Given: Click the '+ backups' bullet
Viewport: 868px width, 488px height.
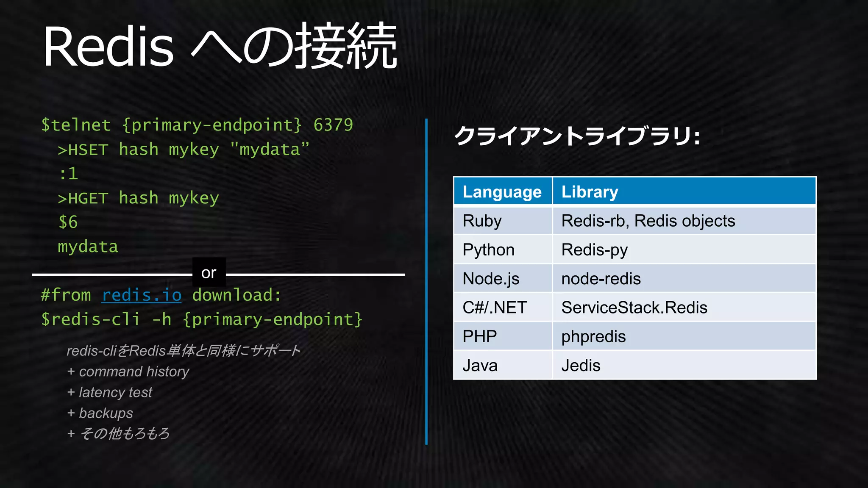Looking at the screenshot, I should pyautogui.click(x=100, y=413).
